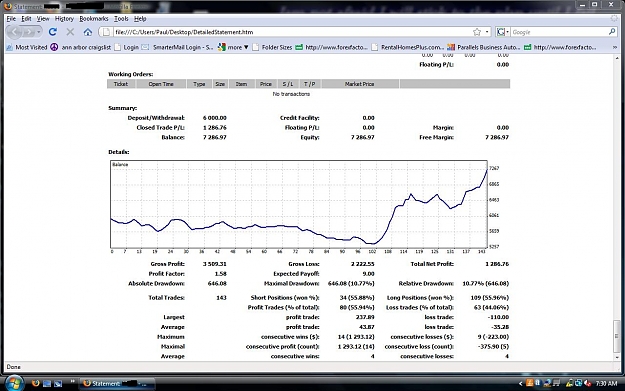Open the RentalHomesPlus.com bookmark
The height and width of the screenshot is (391, 625).
(x=407, y=47)
